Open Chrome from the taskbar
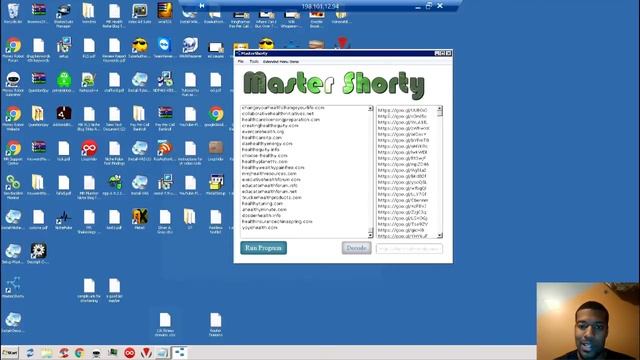640x360 pixels. 80,353
